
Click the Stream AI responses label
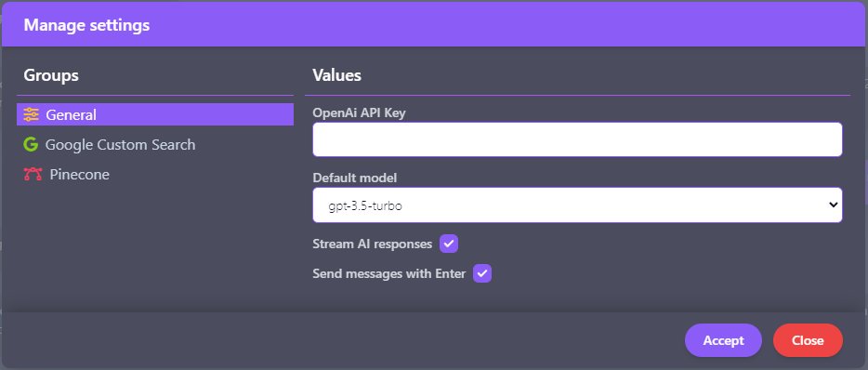(373, 244)
